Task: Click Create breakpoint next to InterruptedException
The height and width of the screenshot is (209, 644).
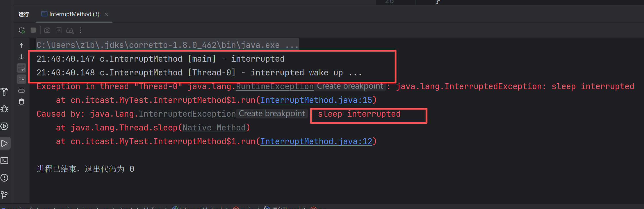Action: point(272,114)
